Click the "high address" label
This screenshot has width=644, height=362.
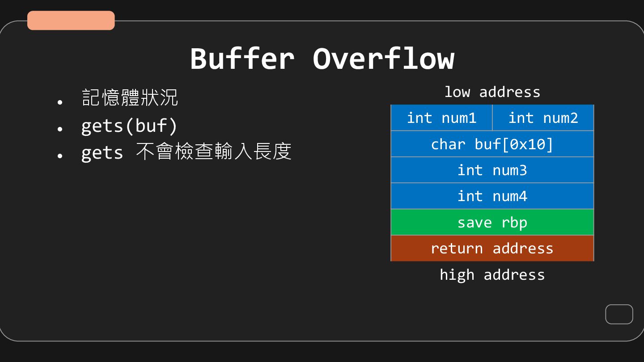pyautogui.click(x=492, y=274)
